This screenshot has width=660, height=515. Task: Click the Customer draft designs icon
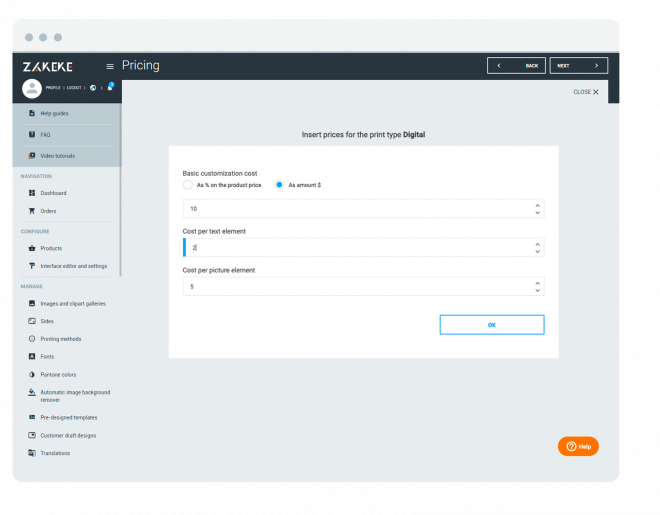click(x=32, y=435)
